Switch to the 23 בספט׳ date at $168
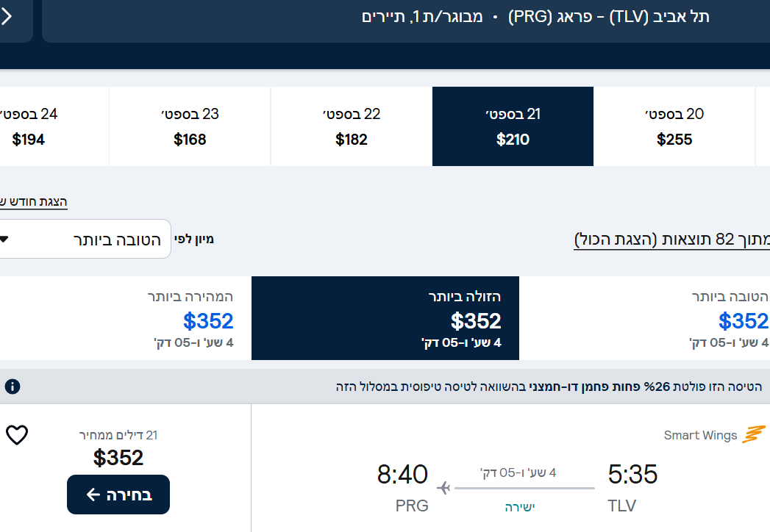This screenshot has height=532, width=770. [x=190, y=126]
